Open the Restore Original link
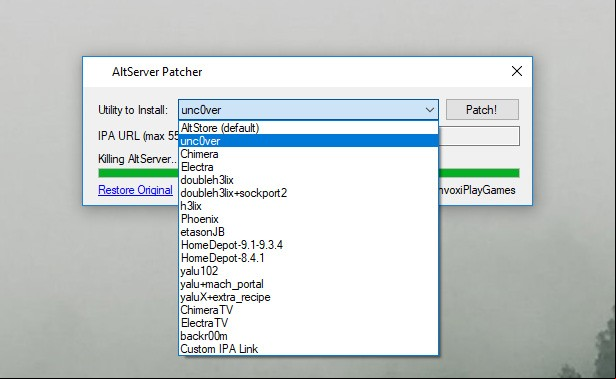 (135, 190)
